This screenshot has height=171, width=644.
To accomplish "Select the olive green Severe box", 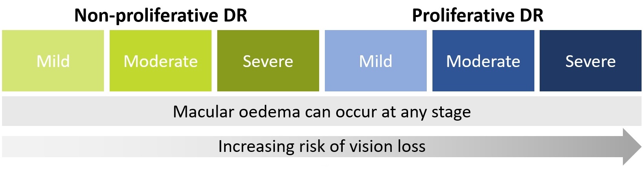I will 268,61.
